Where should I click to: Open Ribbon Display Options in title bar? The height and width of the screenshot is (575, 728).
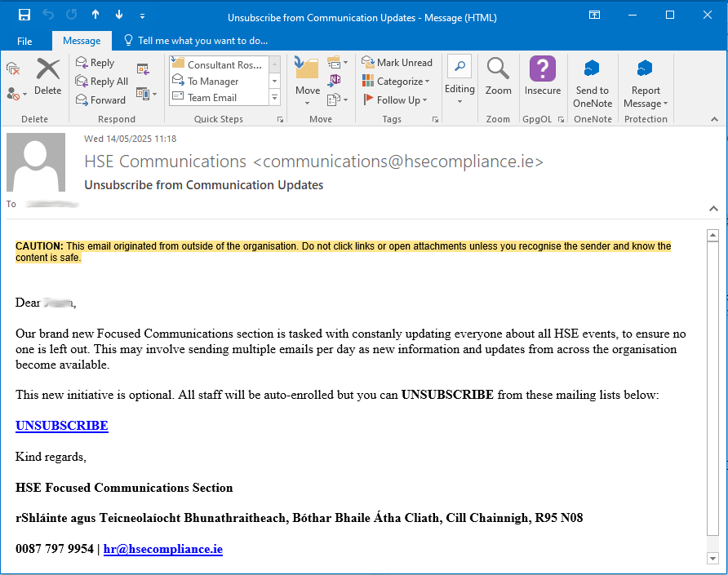click(x=594, y=15)
